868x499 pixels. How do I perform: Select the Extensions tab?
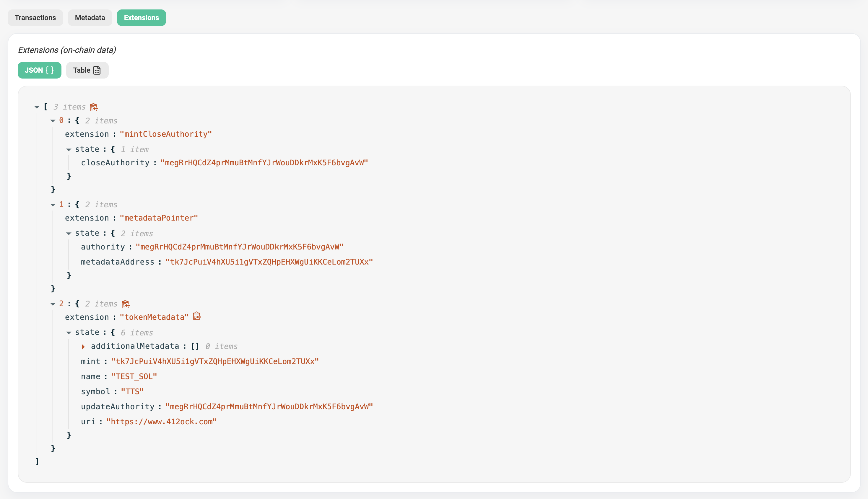141,18
